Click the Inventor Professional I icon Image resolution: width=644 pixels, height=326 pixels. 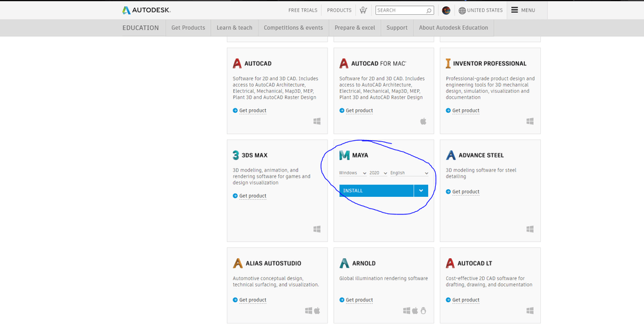click(448, 63)
